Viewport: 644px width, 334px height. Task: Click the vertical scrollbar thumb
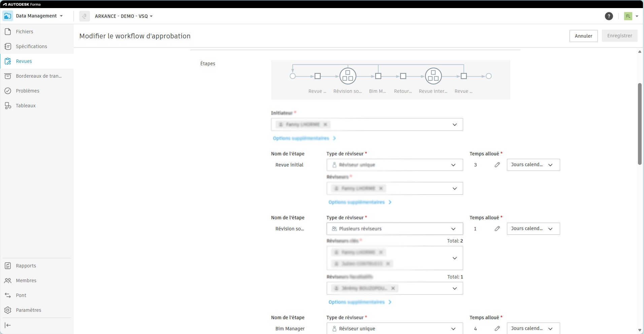click(x=640, y=124)
